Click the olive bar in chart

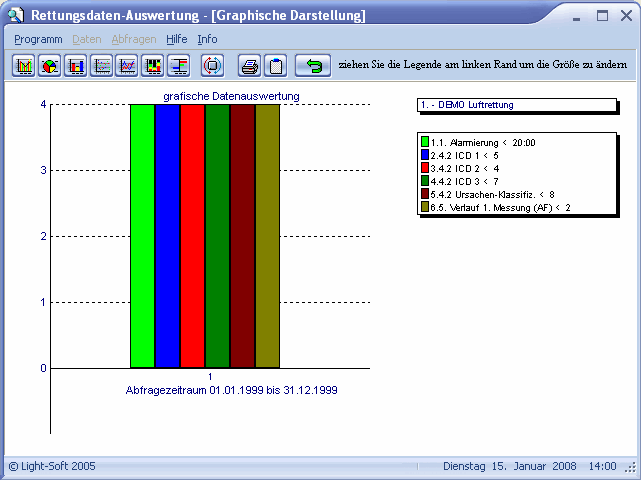(x=267, y=236)
